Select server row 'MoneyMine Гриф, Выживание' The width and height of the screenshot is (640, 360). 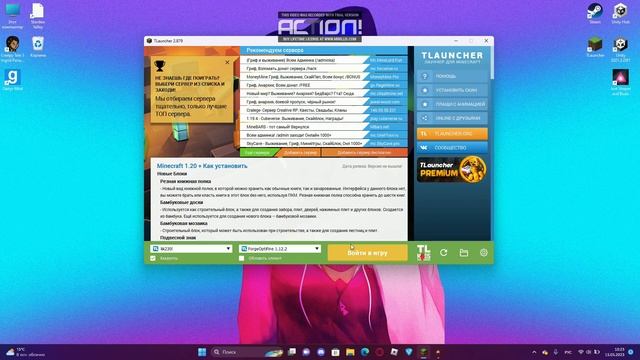pos(324,77)
